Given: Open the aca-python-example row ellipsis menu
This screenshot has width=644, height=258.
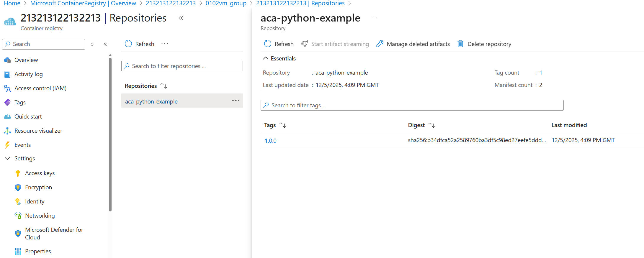Looking at the screenshot, I should (236, 101).
